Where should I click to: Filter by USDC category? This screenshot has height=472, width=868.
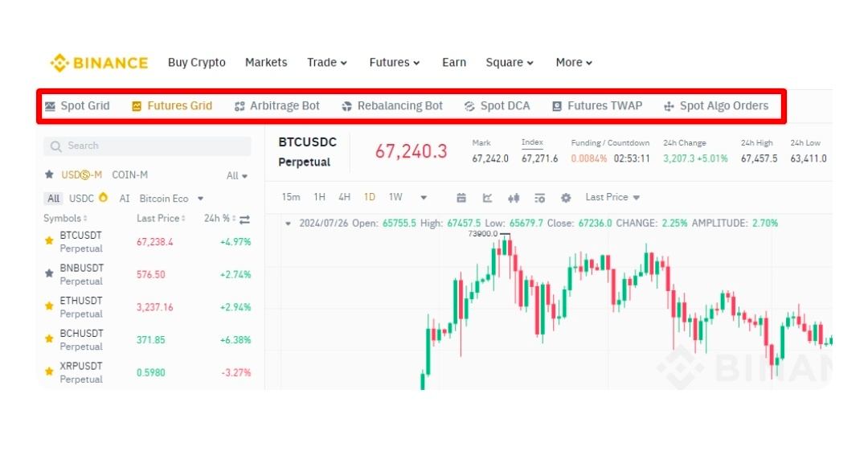tap(81, 199)
